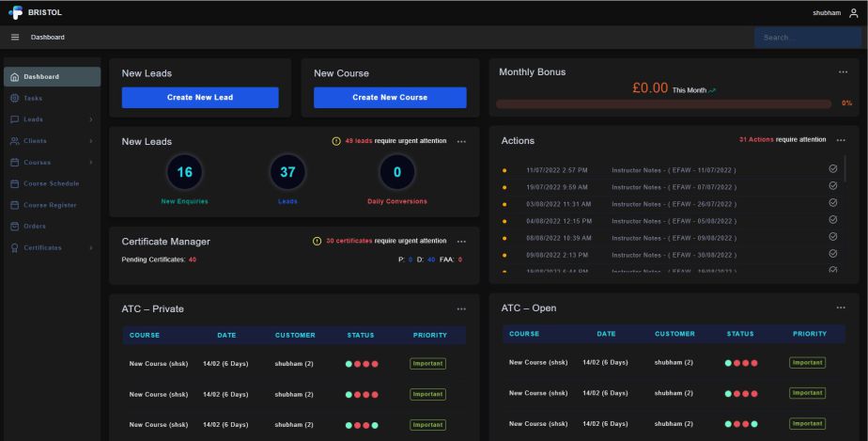Click the ATC – Open STATUS column header
The image size is (868, 441).
click(x=740, y=334)
